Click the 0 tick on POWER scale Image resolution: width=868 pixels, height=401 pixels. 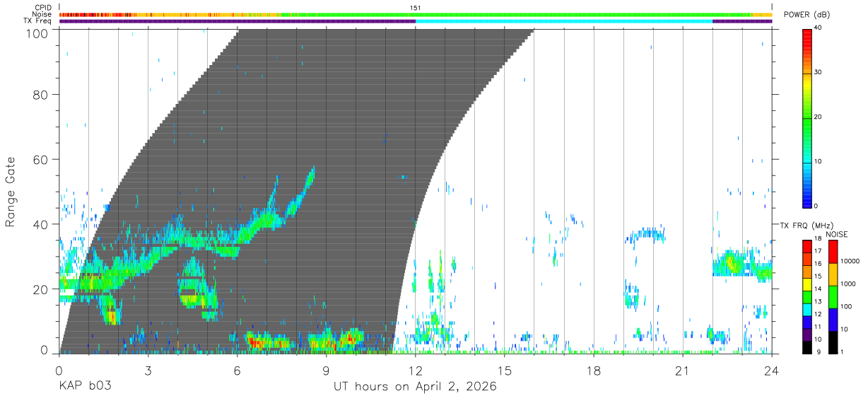(817, 206)
